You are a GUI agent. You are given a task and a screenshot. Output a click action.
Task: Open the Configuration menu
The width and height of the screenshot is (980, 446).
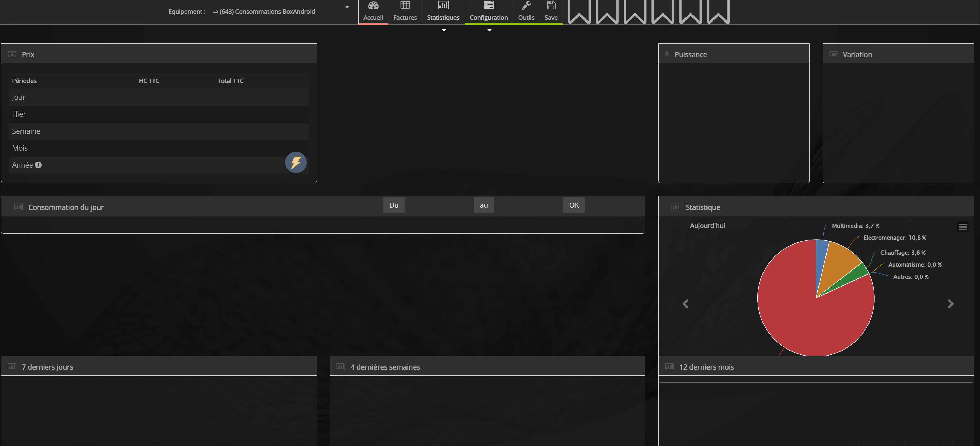tap(488, 12)
